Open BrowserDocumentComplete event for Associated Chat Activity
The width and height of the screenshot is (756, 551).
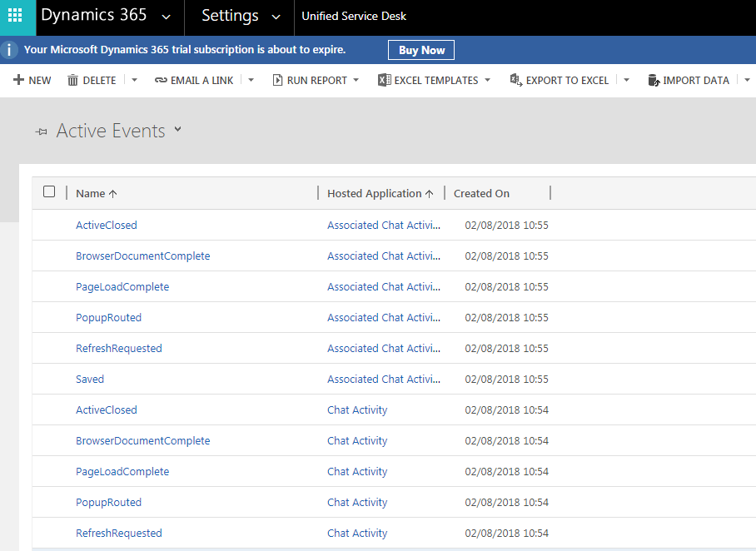142,256
